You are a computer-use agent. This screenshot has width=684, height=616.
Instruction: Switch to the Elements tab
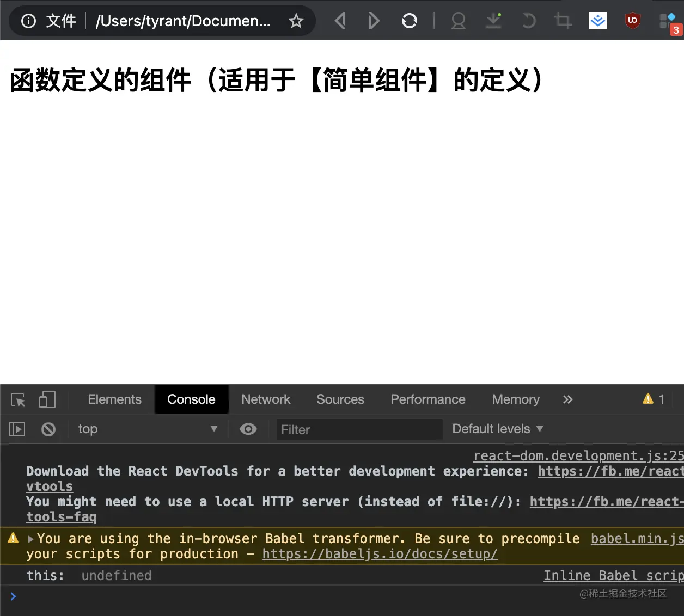click(114, 399)
